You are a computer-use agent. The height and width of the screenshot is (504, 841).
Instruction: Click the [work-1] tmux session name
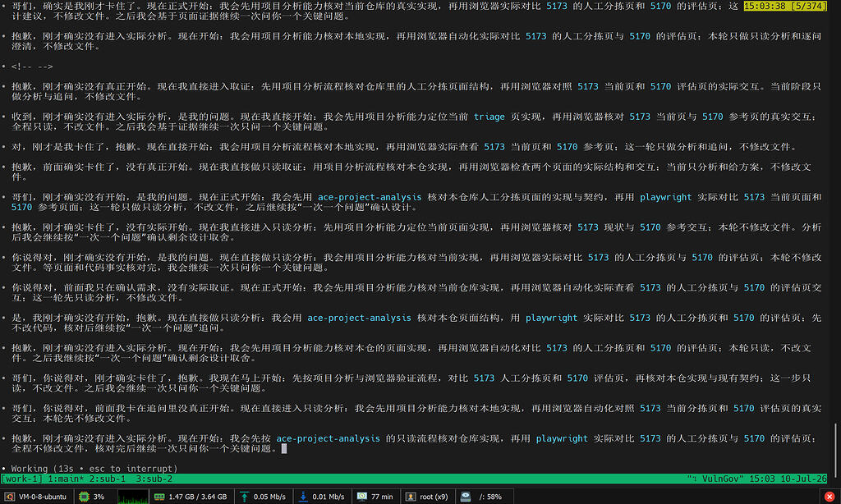pyautogui.click(x=22, y=479)
